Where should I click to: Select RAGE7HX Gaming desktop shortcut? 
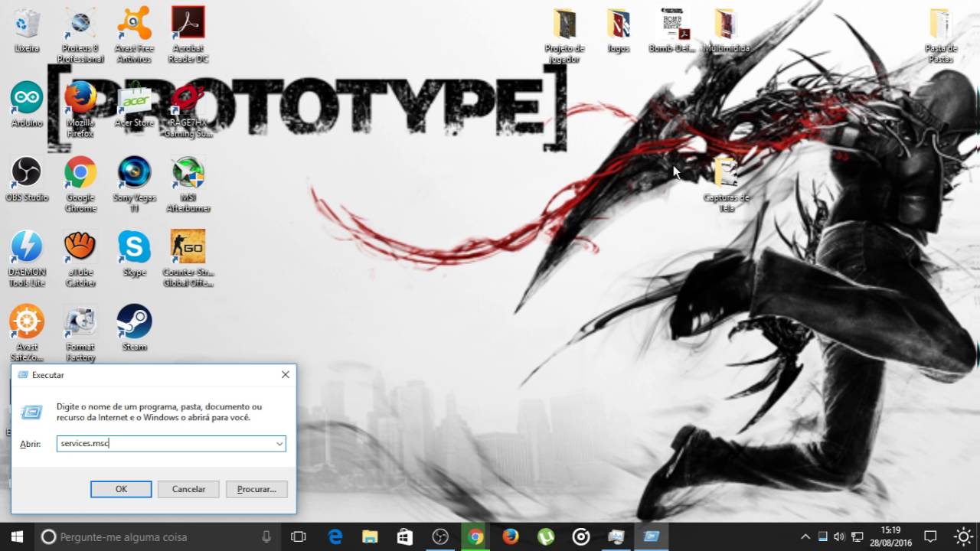pos(188,109)
